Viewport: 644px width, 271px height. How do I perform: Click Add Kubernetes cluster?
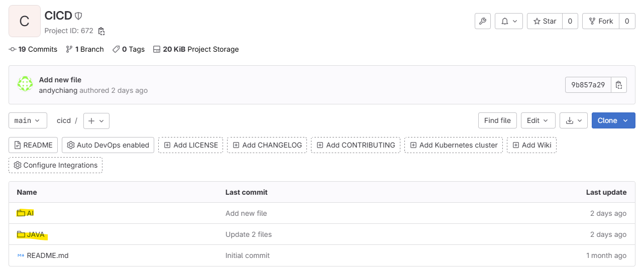453,145
